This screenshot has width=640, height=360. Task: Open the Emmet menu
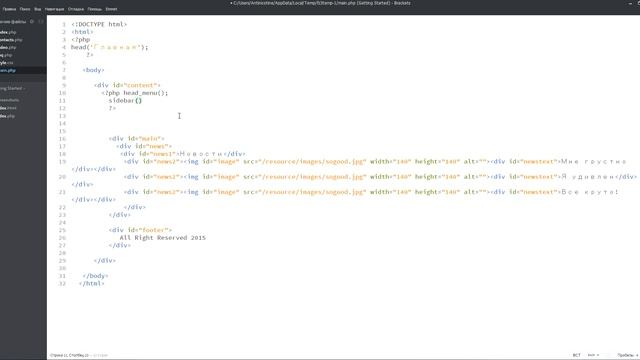point(111,9)
